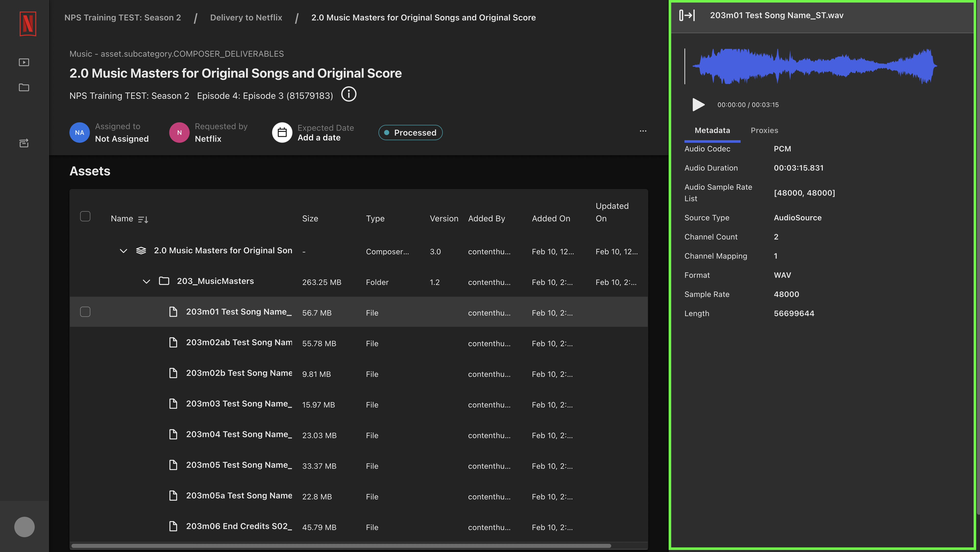The image size is (980, 552).
Task: Click the Type column header
Action: coord(375,219)
